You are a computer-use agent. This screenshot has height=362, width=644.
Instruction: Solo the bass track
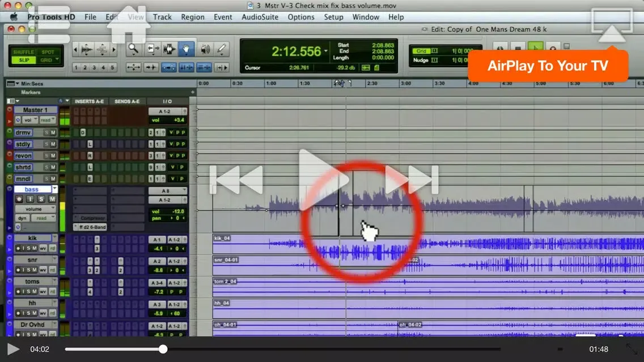coord(41,199)
